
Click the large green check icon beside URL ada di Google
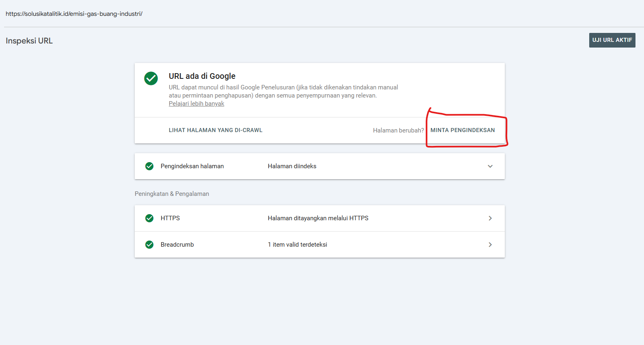151,78
